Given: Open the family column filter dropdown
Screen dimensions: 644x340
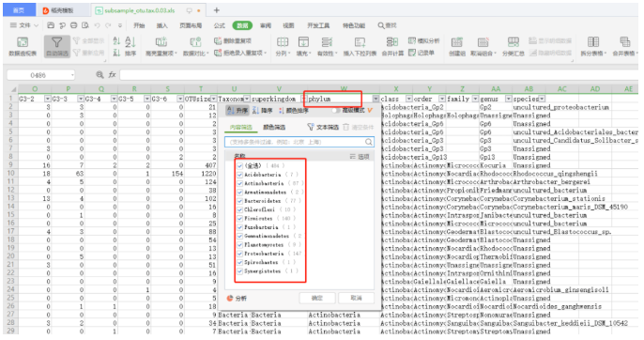Looking at the screenshot, I should click(475, 99).
